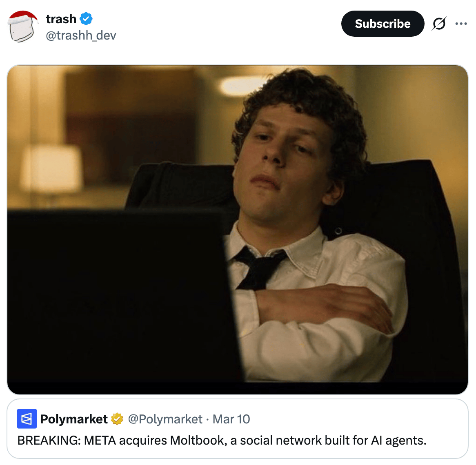Click the Mar 10 timestamp
The height and width of the screenshot is (465, 476).
point(231,419)
